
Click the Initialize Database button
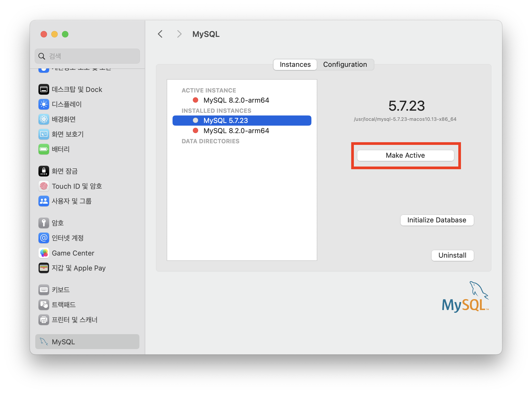(437, 220)
